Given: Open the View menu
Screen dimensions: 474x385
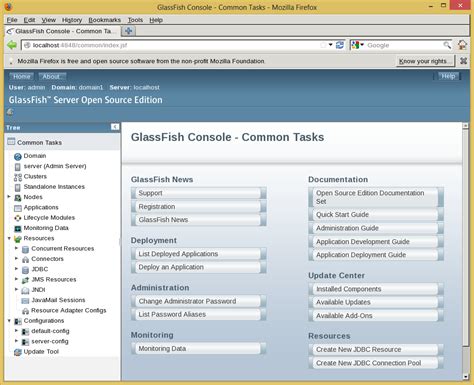Looking at the screenshot, I should 49,20.
